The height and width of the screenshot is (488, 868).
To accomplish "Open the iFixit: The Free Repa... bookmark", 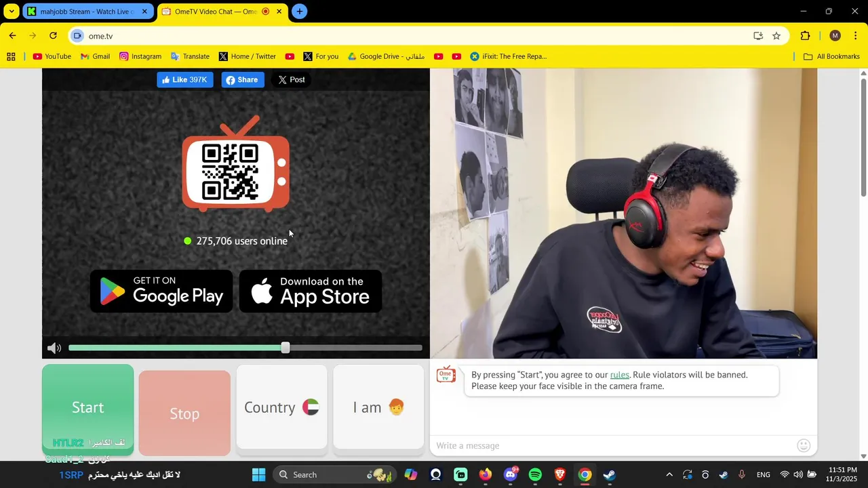I will pyautogui.click(x=509, y=56).
